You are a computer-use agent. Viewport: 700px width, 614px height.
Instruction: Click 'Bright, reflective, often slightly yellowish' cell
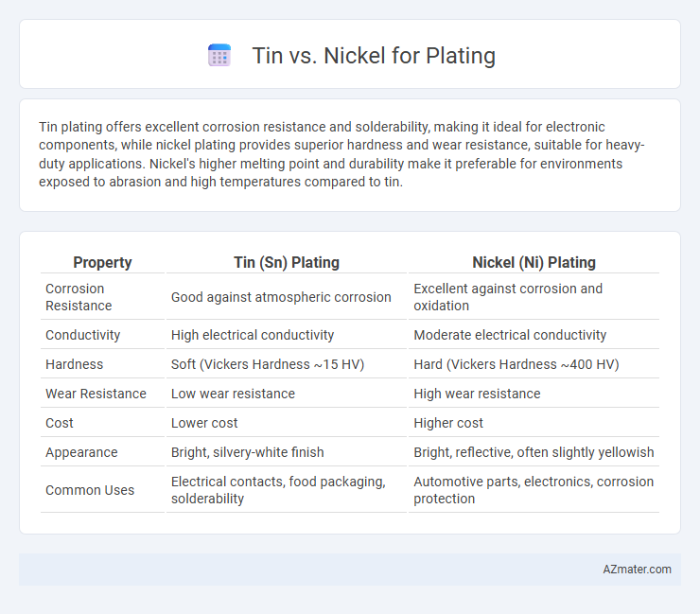pyautogui.click(x=534, y=452)
